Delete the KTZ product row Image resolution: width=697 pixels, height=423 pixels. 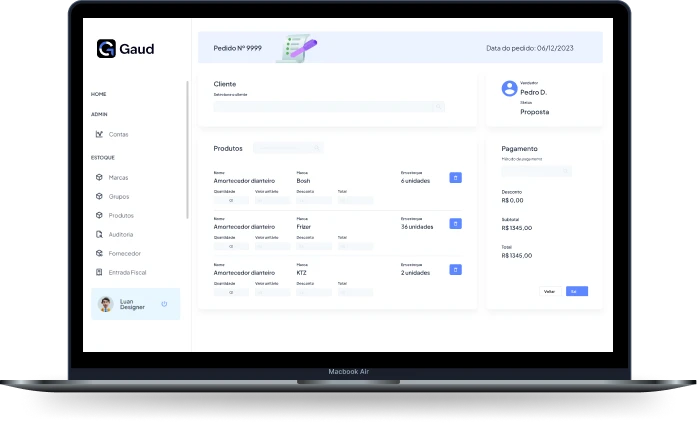coord(455,270)
